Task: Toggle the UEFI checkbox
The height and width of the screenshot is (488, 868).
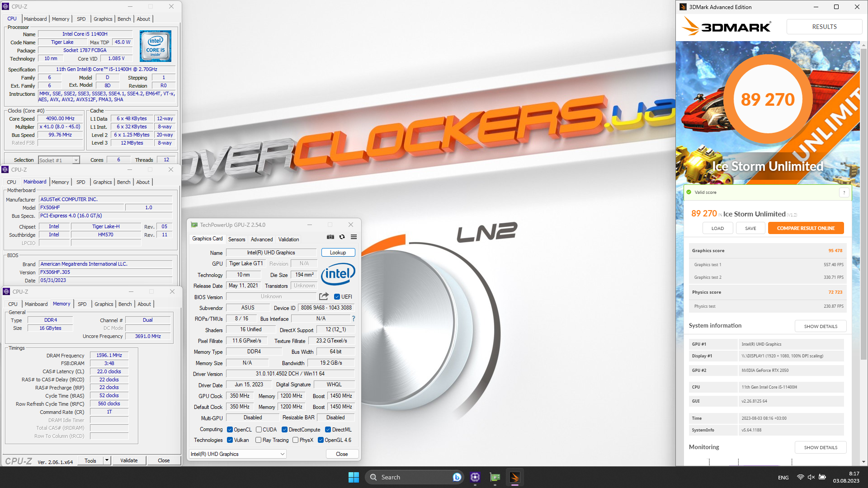Action: [x=337, y=297]
